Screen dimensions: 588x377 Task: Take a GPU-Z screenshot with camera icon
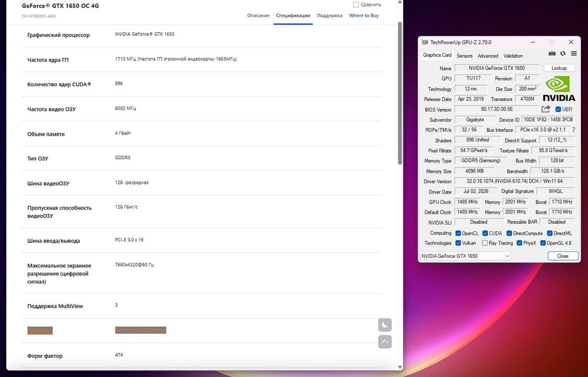tap(552, 53)
